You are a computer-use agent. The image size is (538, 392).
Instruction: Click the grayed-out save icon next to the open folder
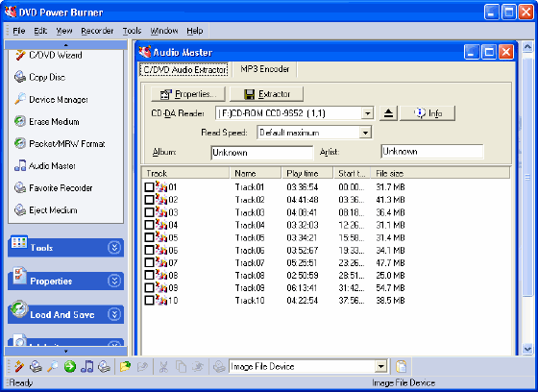click(x=142, y=367)
